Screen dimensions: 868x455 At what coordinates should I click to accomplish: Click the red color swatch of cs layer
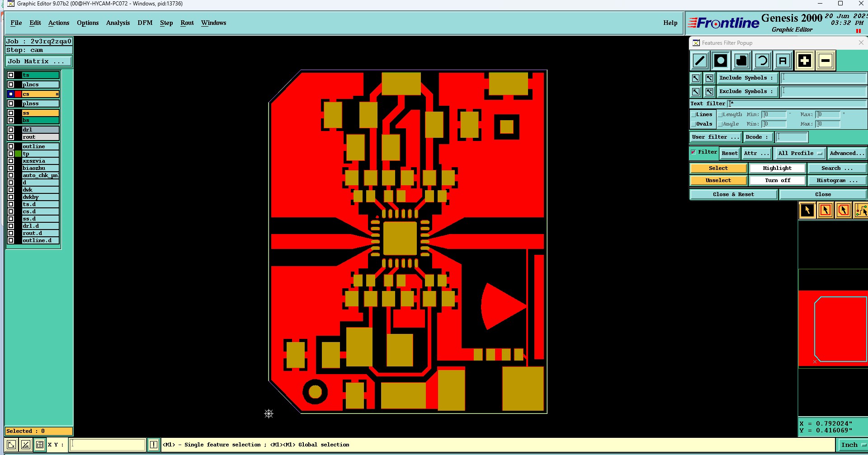point(18,94)
